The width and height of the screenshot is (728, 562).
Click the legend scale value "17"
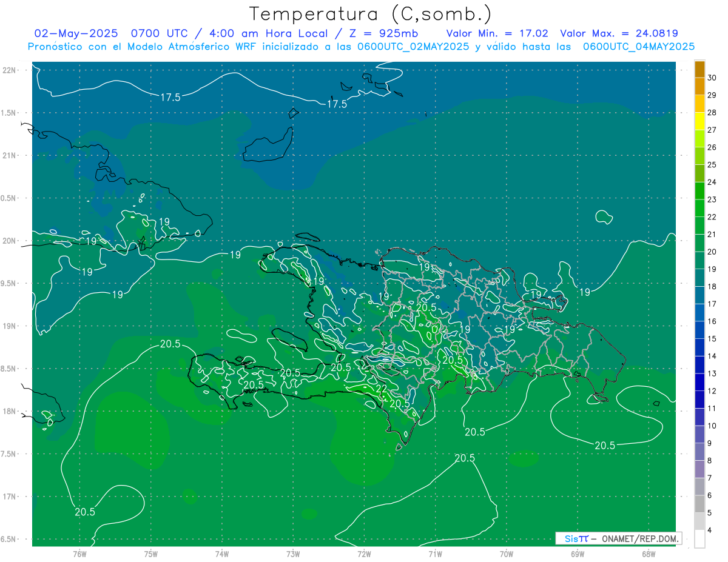point(712,304)
